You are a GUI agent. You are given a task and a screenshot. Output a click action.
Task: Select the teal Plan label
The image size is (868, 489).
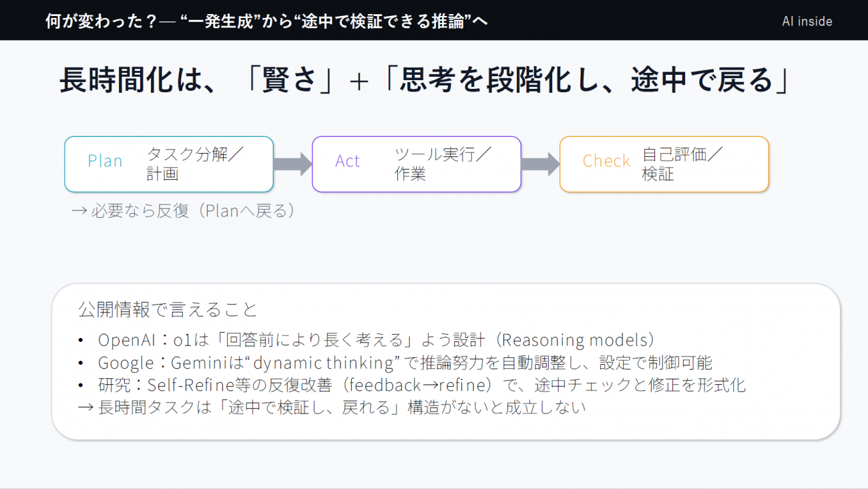pos(105,161)
